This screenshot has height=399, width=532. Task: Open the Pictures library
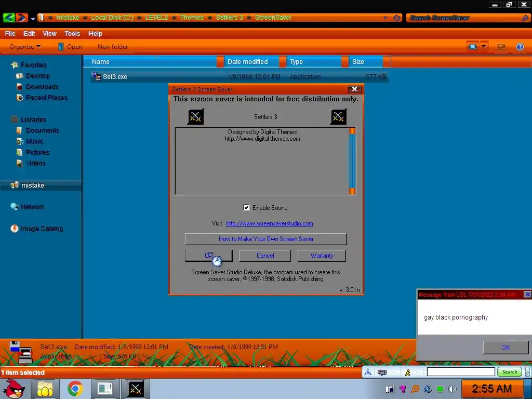pyautogui.click(x=37, y=152)
